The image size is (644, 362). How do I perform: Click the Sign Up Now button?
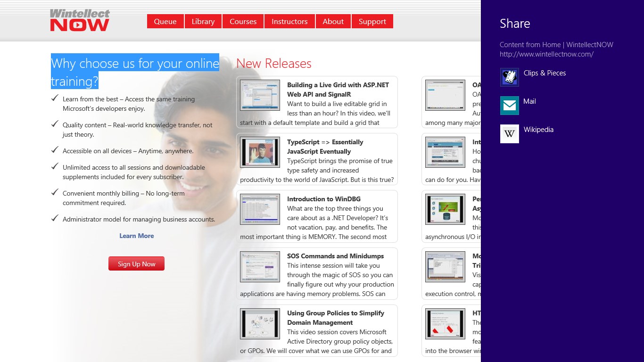click(136, 263)
